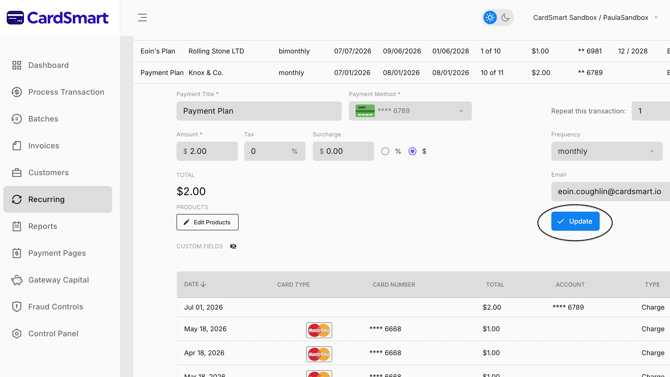Click the Payment Pages icon
670x377 pixels.
tap(17, 253)
